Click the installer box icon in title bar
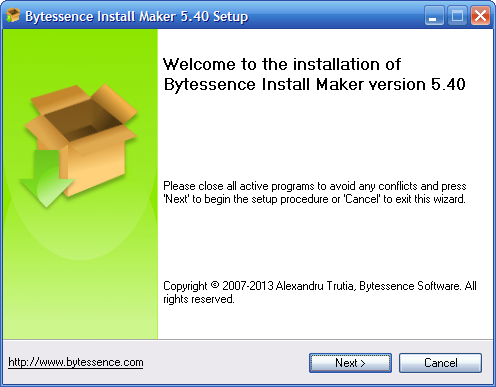Viewport: 496px width, 387px height. pos(13,15)
